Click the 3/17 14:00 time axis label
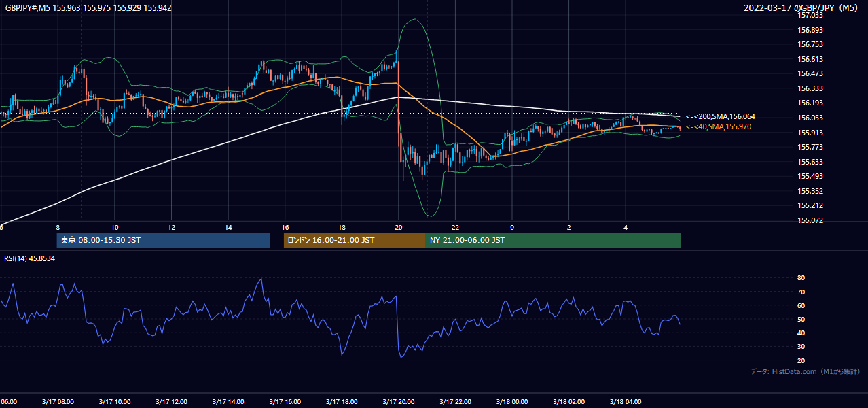This screenshot has height=408, width=868. pos(228,401)
